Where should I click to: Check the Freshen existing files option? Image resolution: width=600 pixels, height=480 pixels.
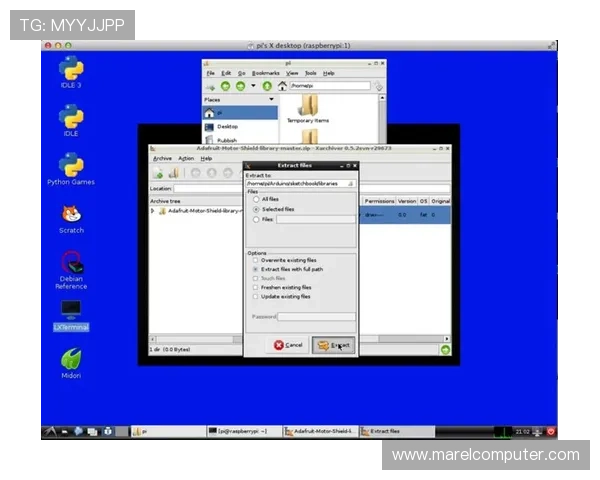255,287
